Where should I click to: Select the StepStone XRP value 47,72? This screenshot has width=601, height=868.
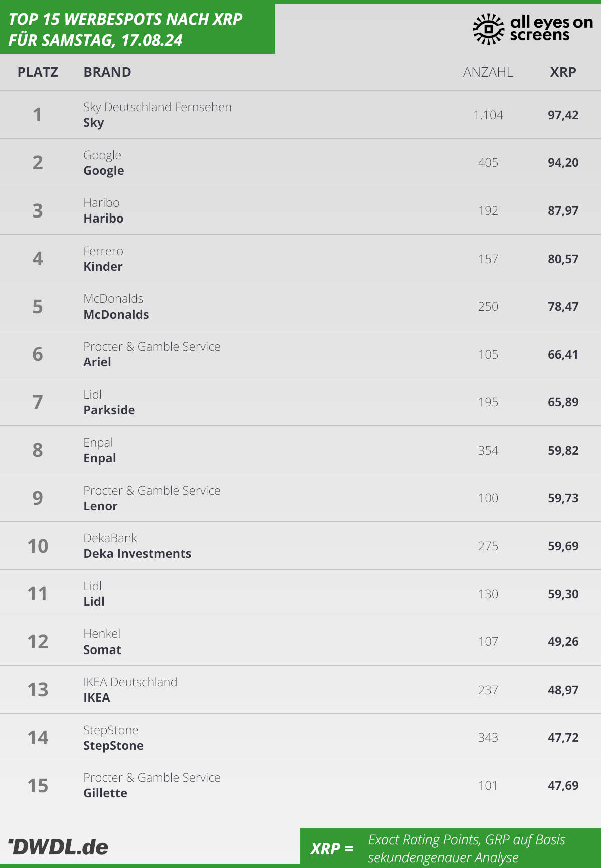[x=563, y=737]
